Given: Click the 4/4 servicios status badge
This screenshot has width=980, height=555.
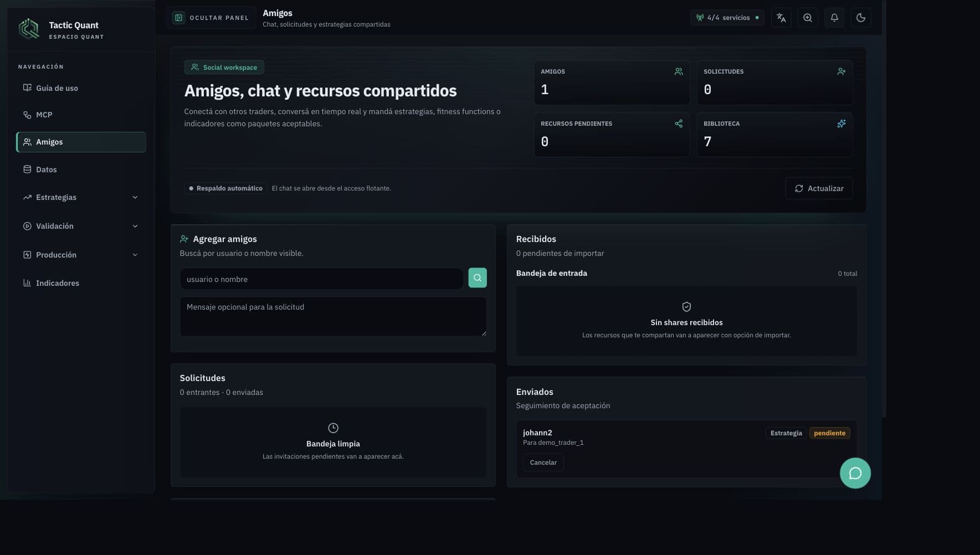Looking at the screenshot, I should coord(727,18).
